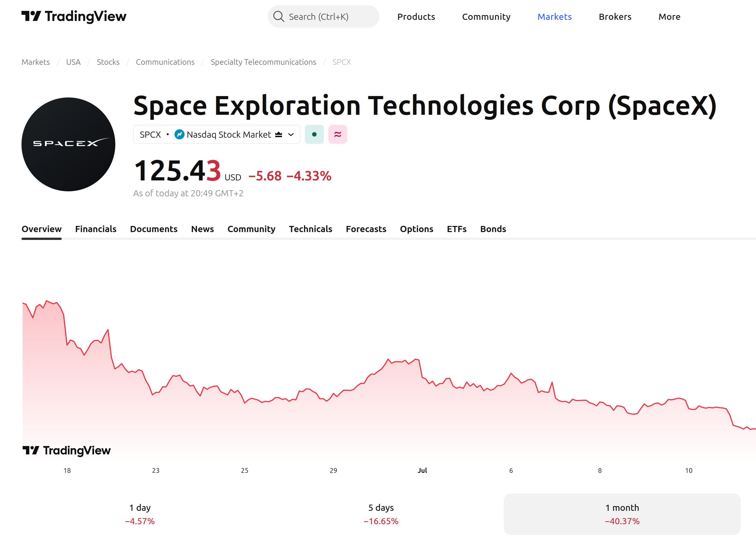Click the Nasdaq exchange logo icon

click(179, 134)
